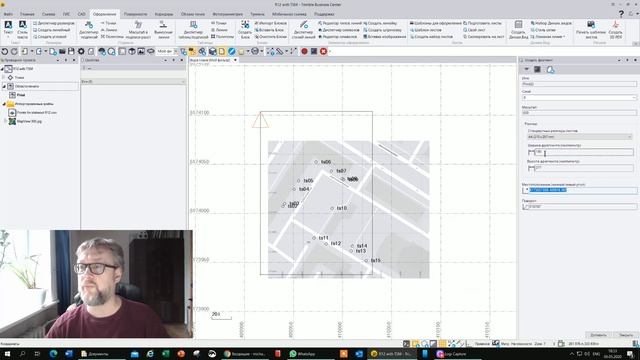Expand the Оформление tree node
This screenshot has width=640, height=360.
[x=4, y=87]
